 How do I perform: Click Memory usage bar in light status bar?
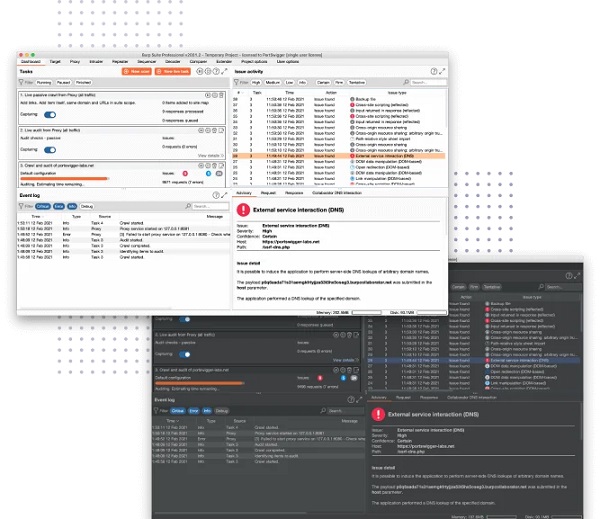(366, 313)
